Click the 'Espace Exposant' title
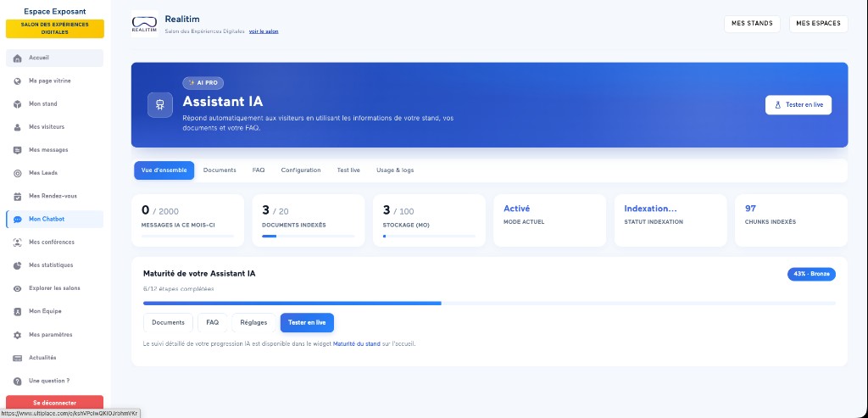 coord(55,11)
